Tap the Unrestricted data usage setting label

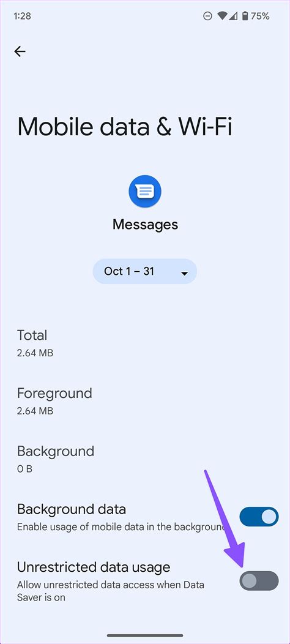pyautogui.click(x=94, y=567)
